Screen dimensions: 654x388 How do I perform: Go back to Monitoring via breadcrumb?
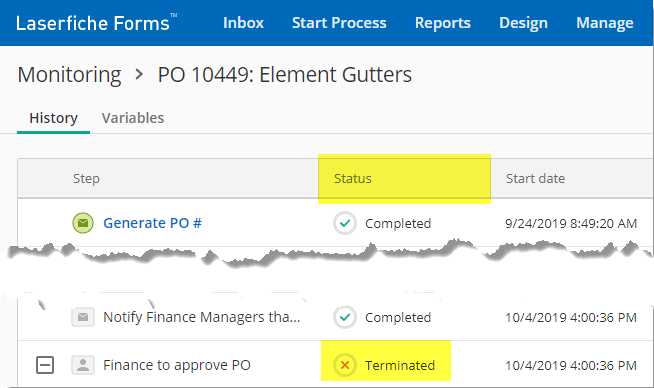pos(69,75)
